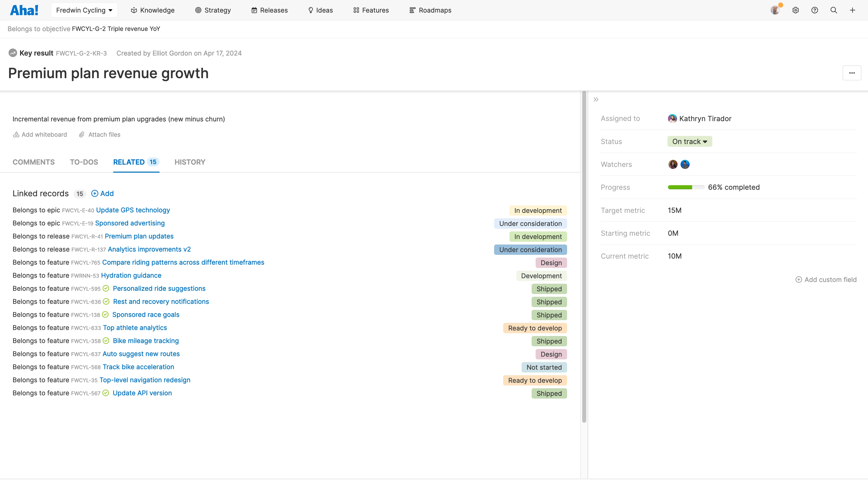This screenshot has width=868, height=480.
Task: Open search with the magnifying glass icon
Action: pyautogui.click(x=834, y=10)
